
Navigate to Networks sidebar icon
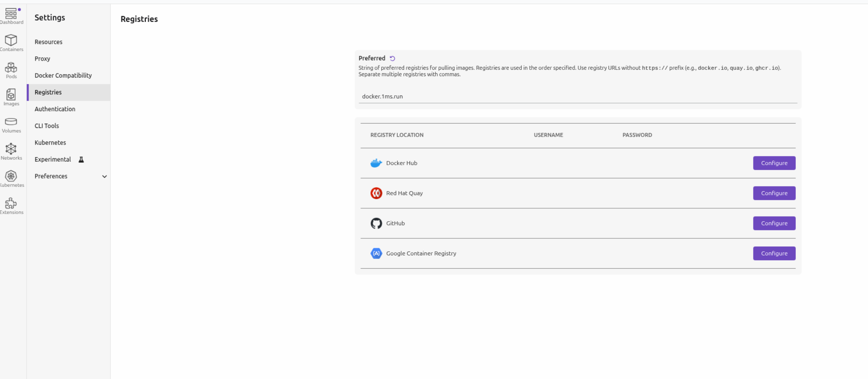point(11,151)
